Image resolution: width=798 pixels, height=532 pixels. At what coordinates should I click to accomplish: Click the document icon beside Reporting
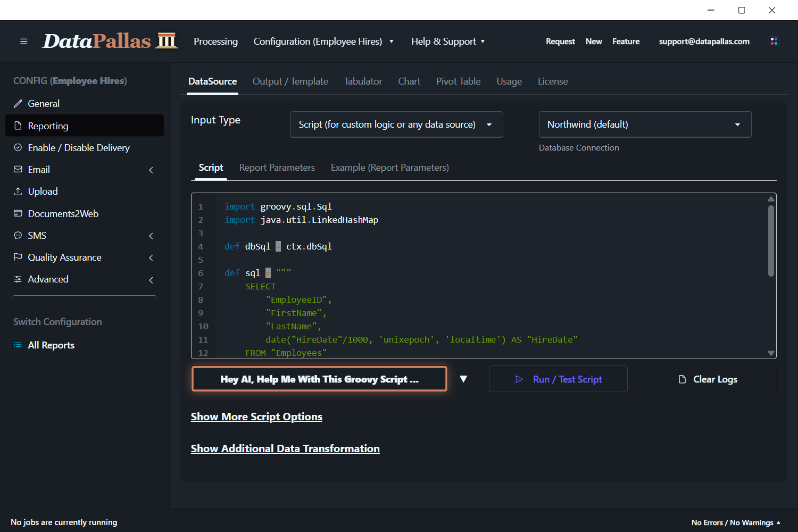[x=18, y=126]
